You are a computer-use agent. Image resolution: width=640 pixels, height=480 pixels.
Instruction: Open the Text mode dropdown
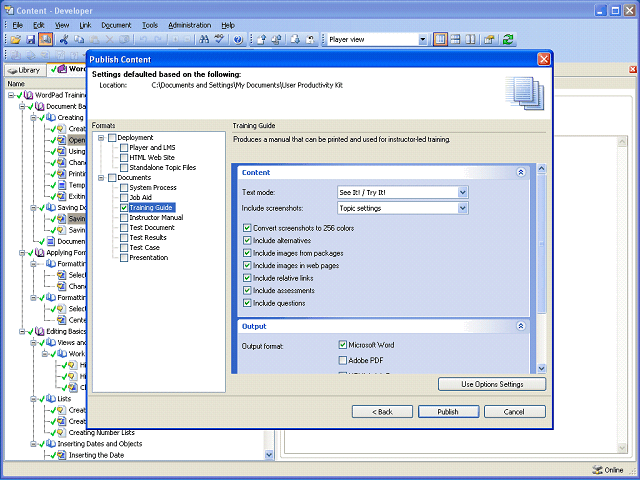[x=462, y=192]
